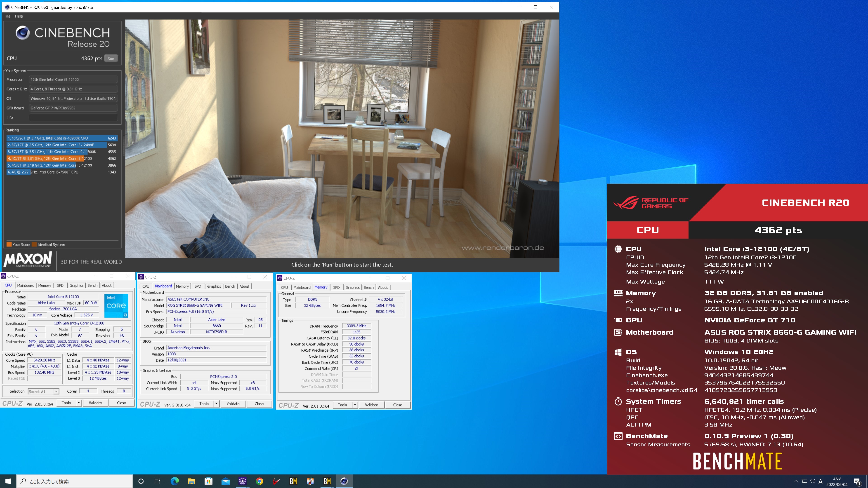The height and width of the screenshot is (488, 868).
Task: Open Cortana circle icon on taskbar
Action: pos(141,481)
